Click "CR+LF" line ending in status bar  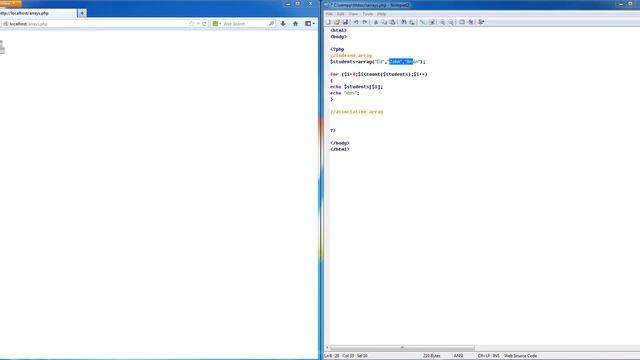click(x=484, y=356)
